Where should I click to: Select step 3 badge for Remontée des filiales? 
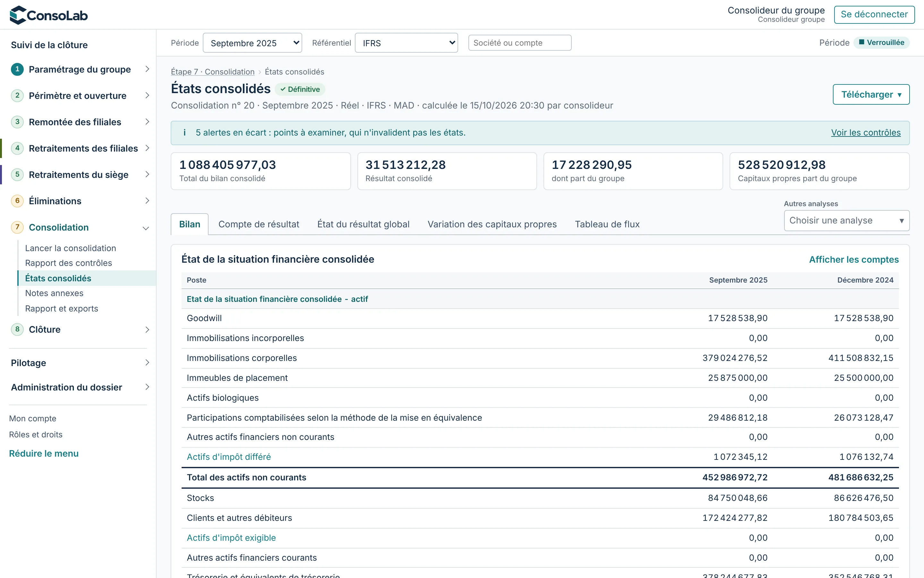pyautogui.click(x=17, y=122)
